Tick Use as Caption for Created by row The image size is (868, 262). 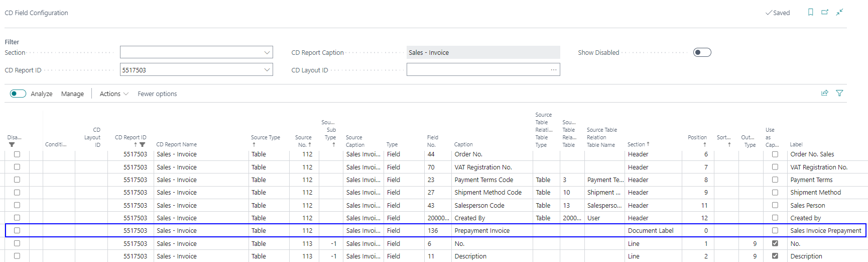pyautogui.click(x=775, y=218)
